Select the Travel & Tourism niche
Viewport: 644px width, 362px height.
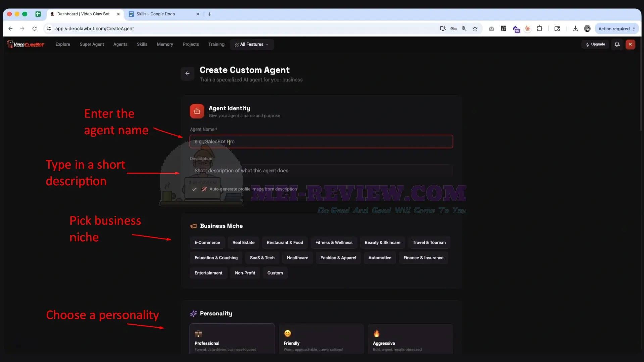(429, 243)
